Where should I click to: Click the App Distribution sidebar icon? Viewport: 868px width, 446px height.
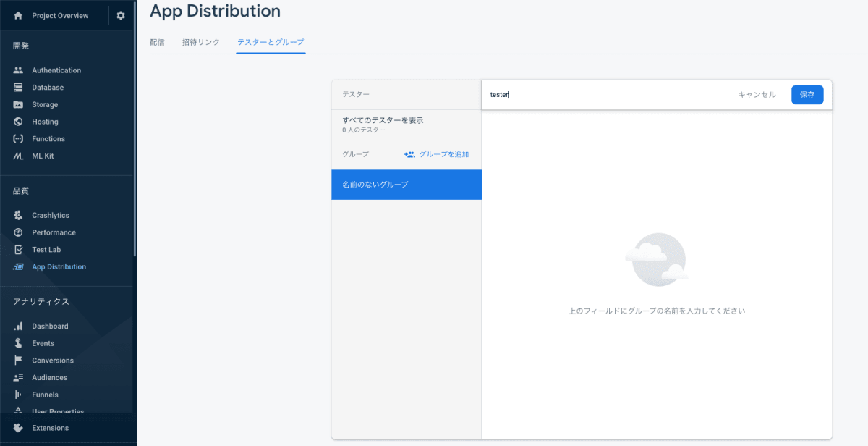19,267
